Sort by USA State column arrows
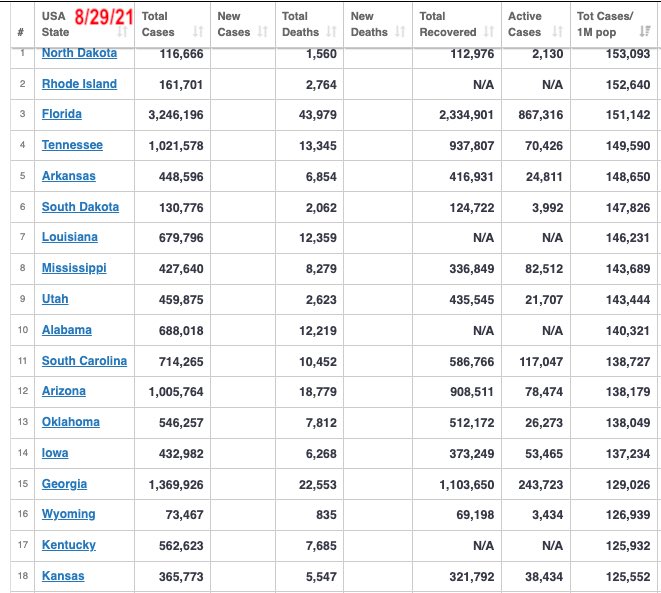The width and height of the screenshot is (661, 593). pyautogui.click(x=122, y=32)
